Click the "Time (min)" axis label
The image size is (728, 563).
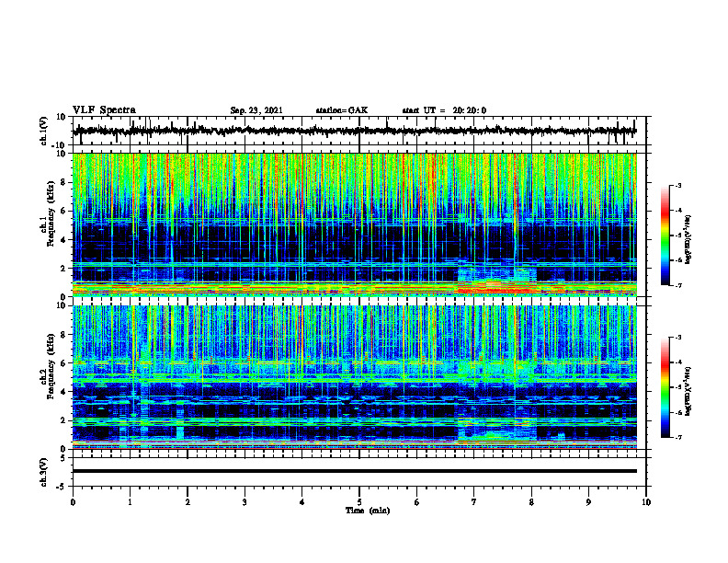click(368, 511)
